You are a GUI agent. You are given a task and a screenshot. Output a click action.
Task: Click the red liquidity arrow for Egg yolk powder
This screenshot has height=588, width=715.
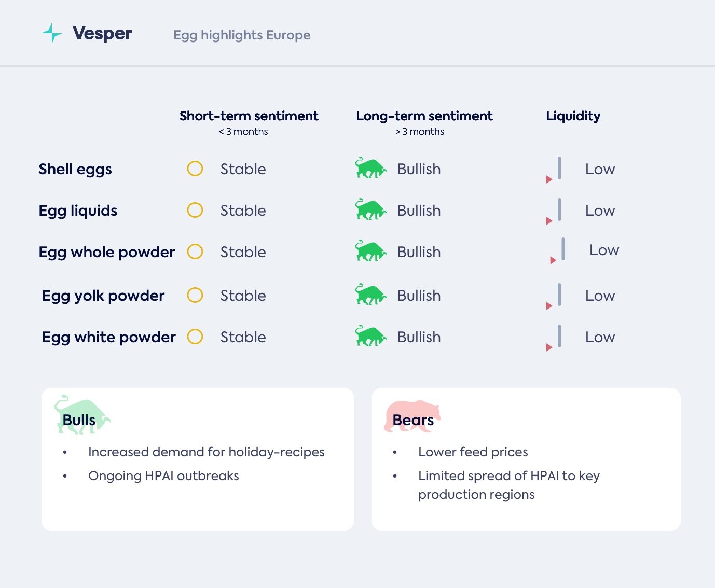point(549,306)
